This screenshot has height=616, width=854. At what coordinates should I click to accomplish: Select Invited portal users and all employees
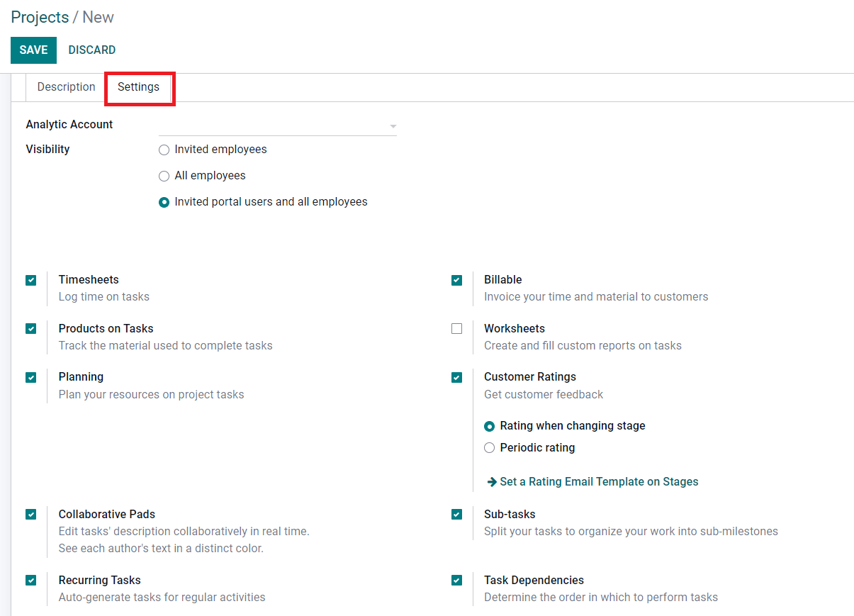click(164, 203)
